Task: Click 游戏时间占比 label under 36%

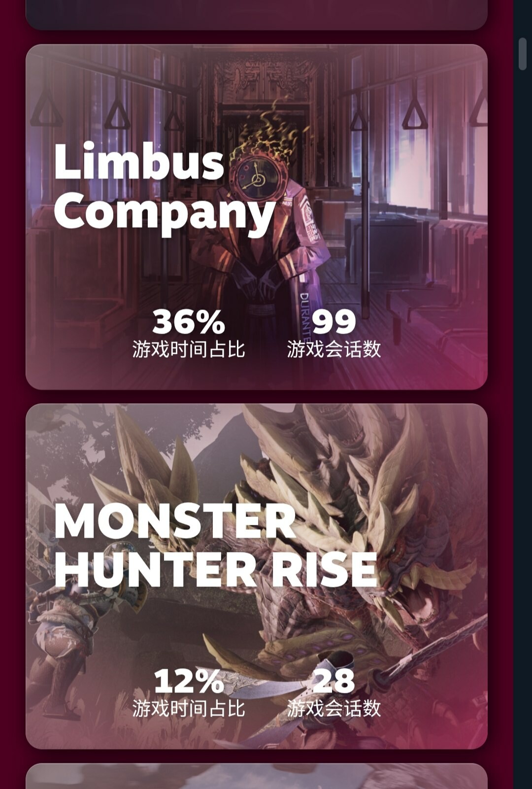Action: click(x=189, y=349)
